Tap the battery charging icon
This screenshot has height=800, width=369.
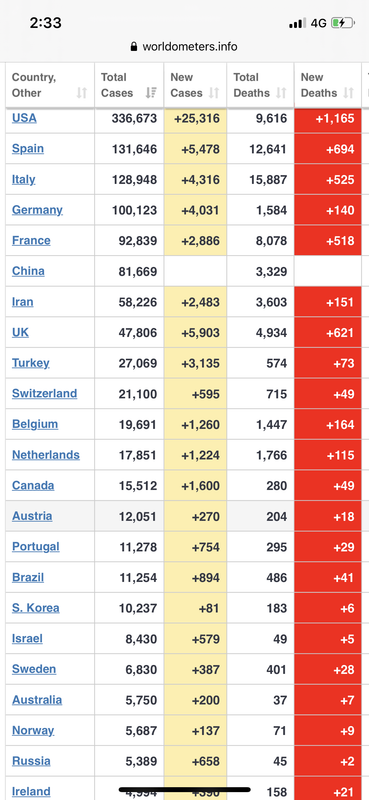(342, 23)
